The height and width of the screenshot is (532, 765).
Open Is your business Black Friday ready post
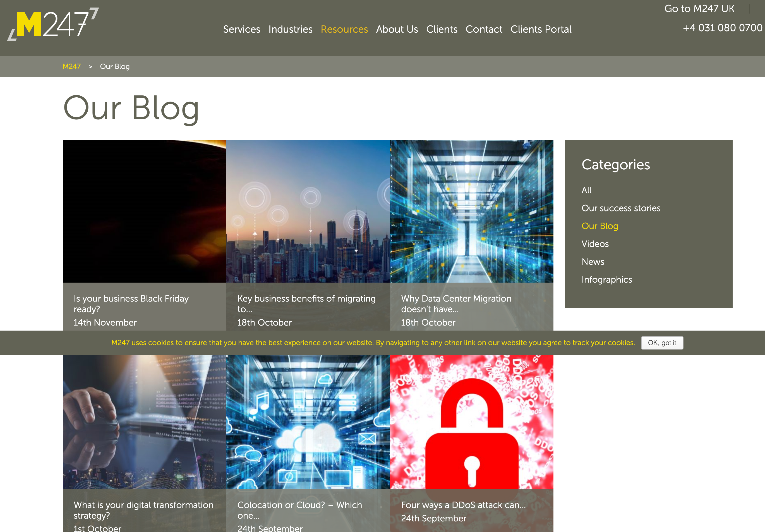pos(131,303)
